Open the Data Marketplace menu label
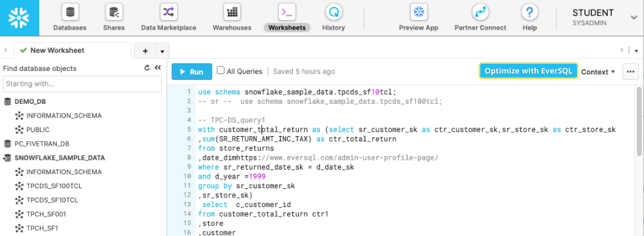The height and width of the screenshot is (236, 644). [x=168, y=28]
